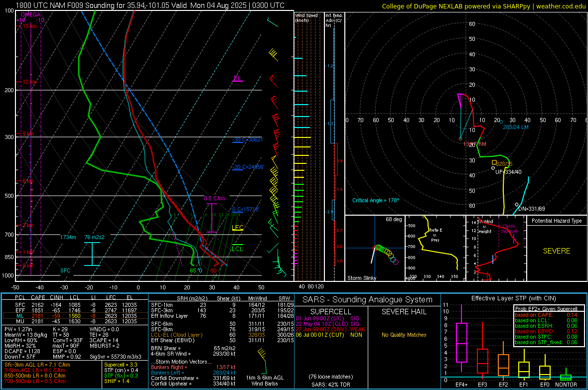Click the 'Wind Speed (knots)' panel heading
The width and height of the screenshot is (588, 390).
coord(306,17)
